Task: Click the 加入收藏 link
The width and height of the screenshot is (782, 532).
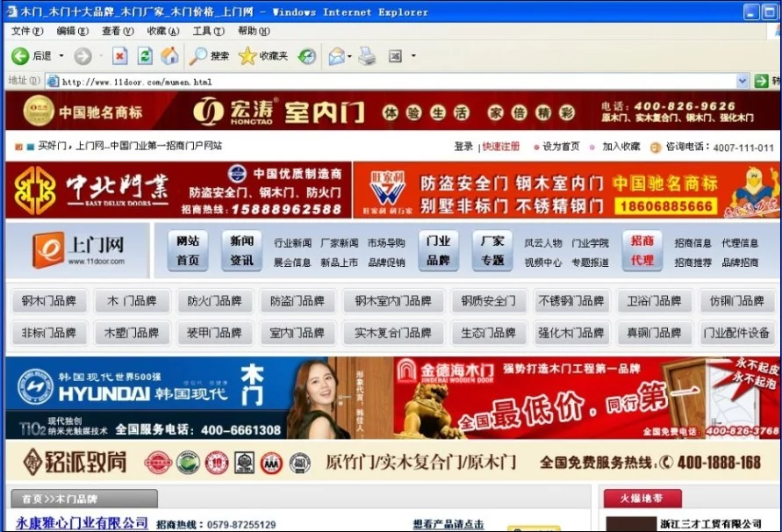Action: (621, 147)
